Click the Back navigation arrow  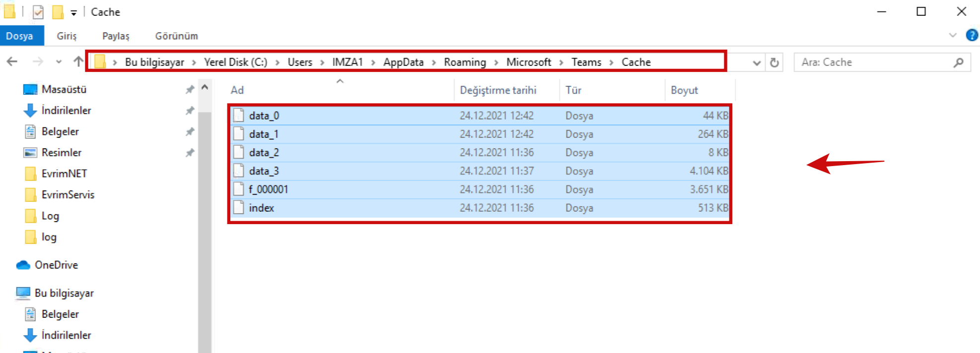pyautogui.click(x=12, y=62)
